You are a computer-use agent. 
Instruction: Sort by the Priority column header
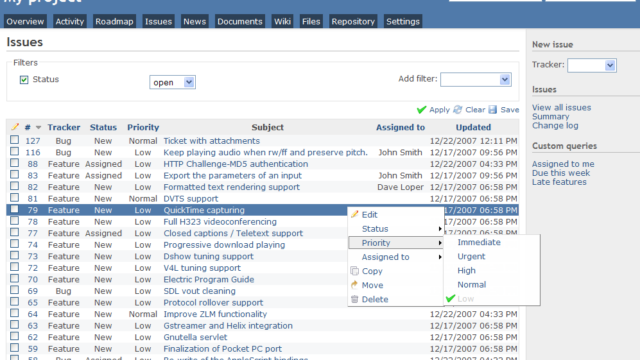(x=143, y=127)
